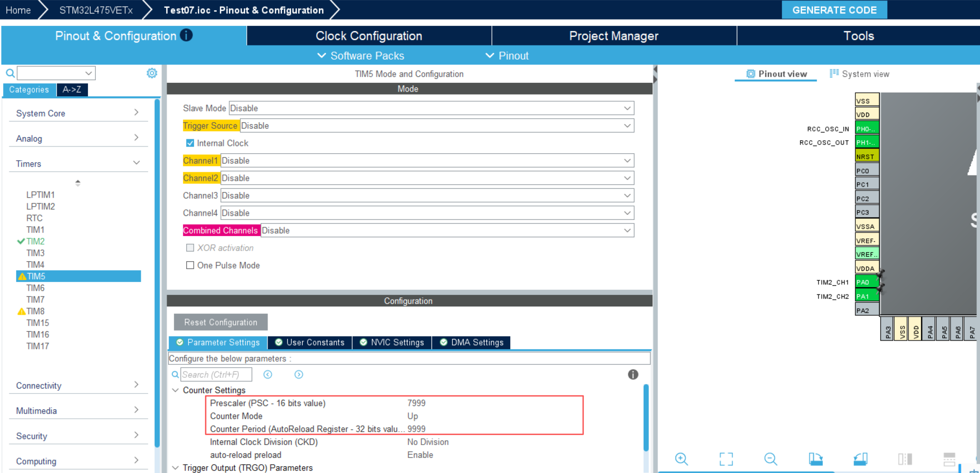The image size is (980, 473).
Task: Click the side-by-side layout icon in pinout toolbar
Action: pos(905,459)
